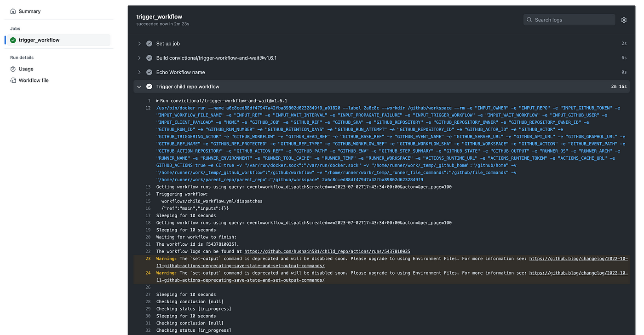The width and height of the screenshot is (644, 335).
Task: Click the '{"ref":"main","inputs":{}}' log line
Action: [x=195, y=208]
